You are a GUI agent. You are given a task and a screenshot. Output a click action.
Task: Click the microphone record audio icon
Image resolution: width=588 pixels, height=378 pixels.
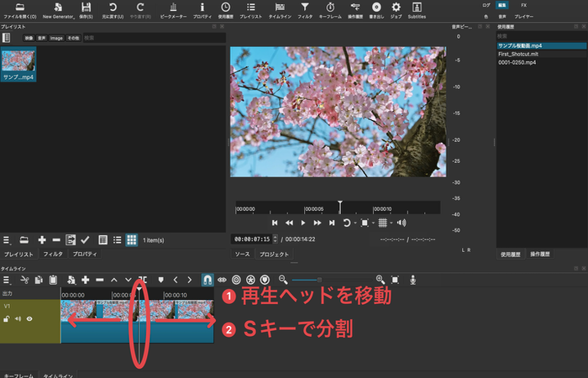coord(412,279)
